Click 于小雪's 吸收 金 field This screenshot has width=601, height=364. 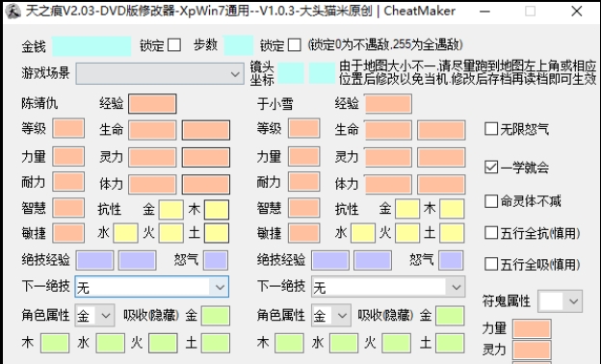(450, 316)
